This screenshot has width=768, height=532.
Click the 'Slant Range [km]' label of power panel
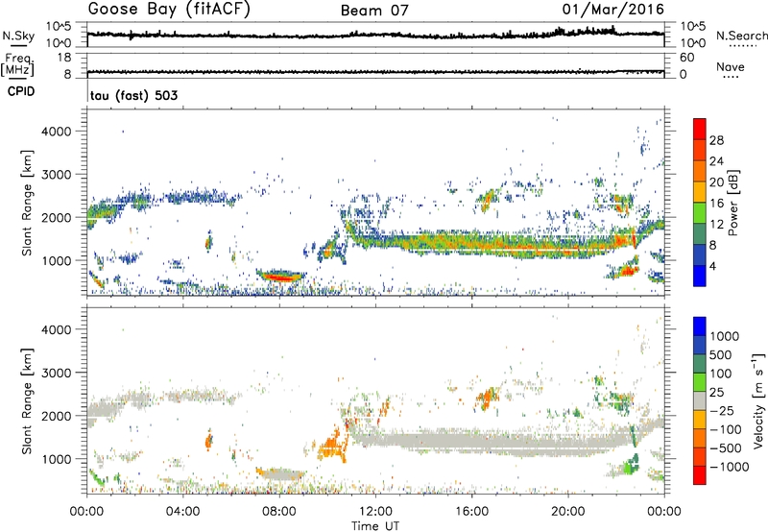tap(27, 203)
